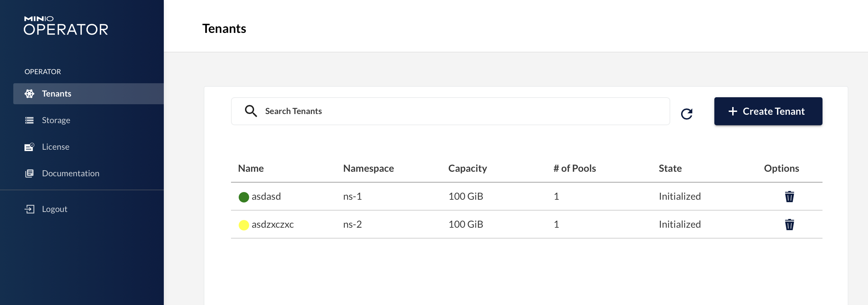Delete the asdzxczxc tenant via trash icon
This screenshot has width=868, height=305.
tap(789, 225)
